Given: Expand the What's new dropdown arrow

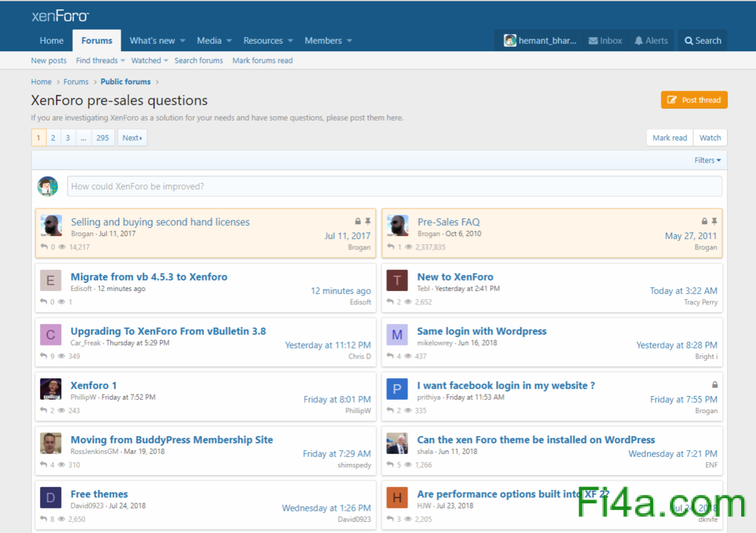Looking at the screenshot, I should tap(182, 41).
